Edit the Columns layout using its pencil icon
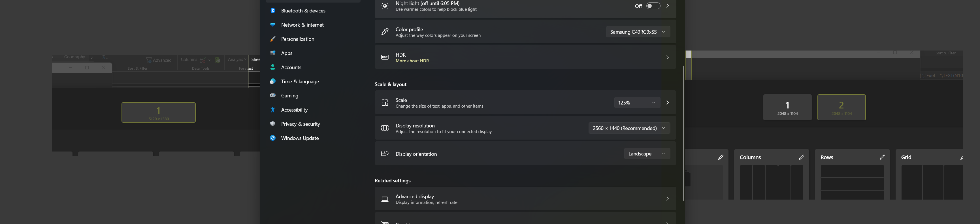980x224 pixels. (802, 157)
